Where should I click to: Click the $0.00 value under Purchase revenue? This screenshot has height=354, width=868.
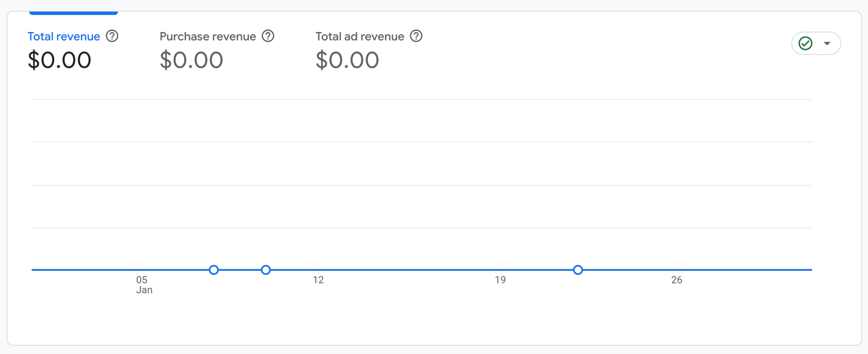192,60
